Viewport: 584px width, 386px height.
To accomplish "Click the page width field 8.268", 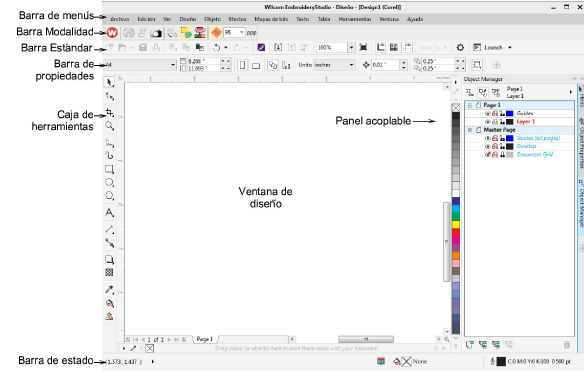I will (x=203, y=61).
